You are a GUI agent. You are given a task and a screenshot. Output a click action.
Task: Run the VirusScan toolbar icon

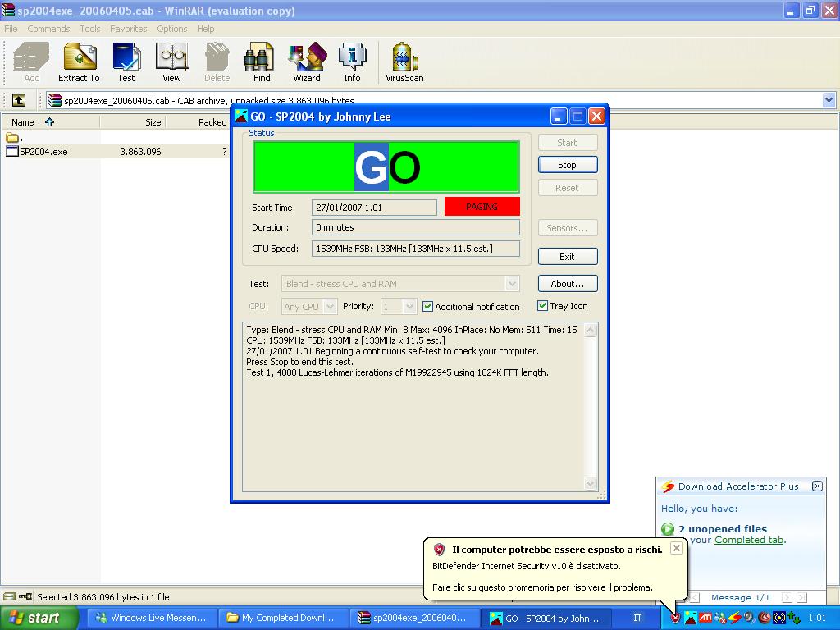[405, 63]
